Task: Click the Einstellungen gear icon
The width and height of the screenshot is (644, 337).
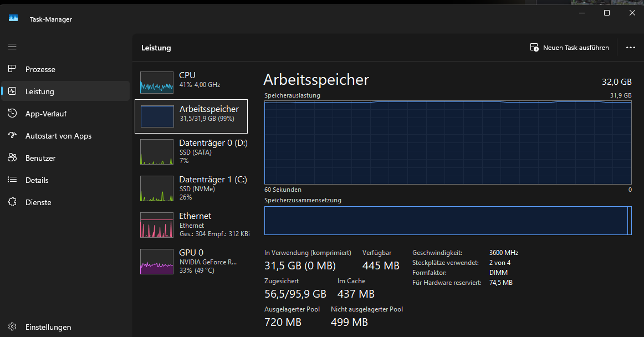Action: point(12,326)
